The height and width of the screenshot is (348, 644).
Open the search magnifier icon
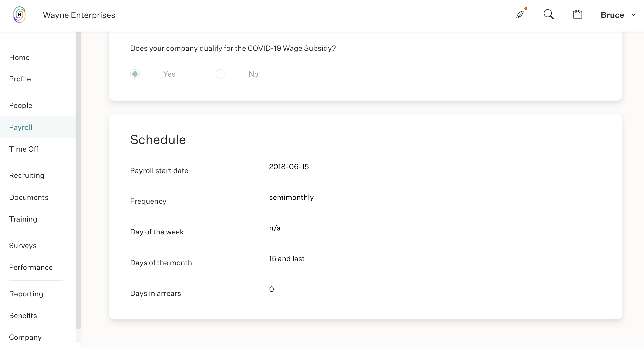click(548, 14)
